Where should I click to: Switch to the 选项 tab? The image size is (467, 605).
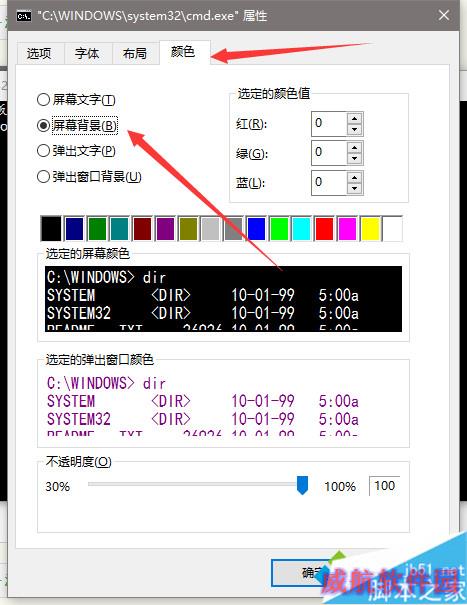pyautogui.click(x=39, y=54)
